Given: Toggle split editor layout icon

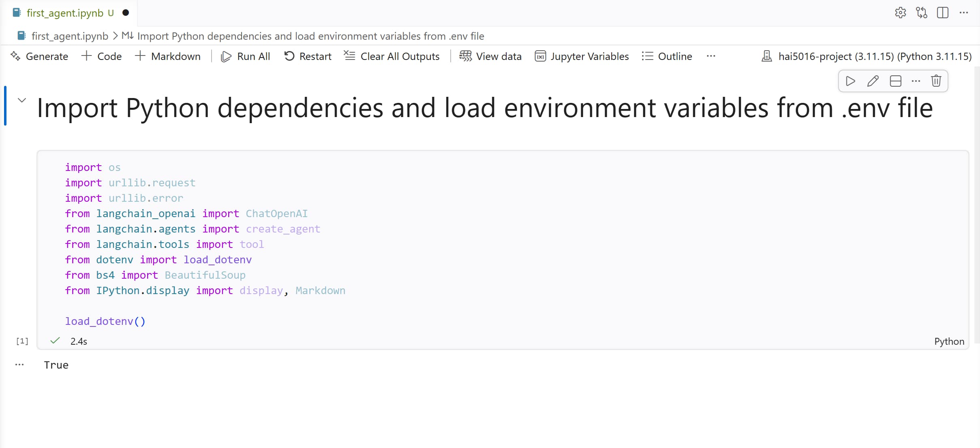Looking at the screenshot, I should click(943, 13).
